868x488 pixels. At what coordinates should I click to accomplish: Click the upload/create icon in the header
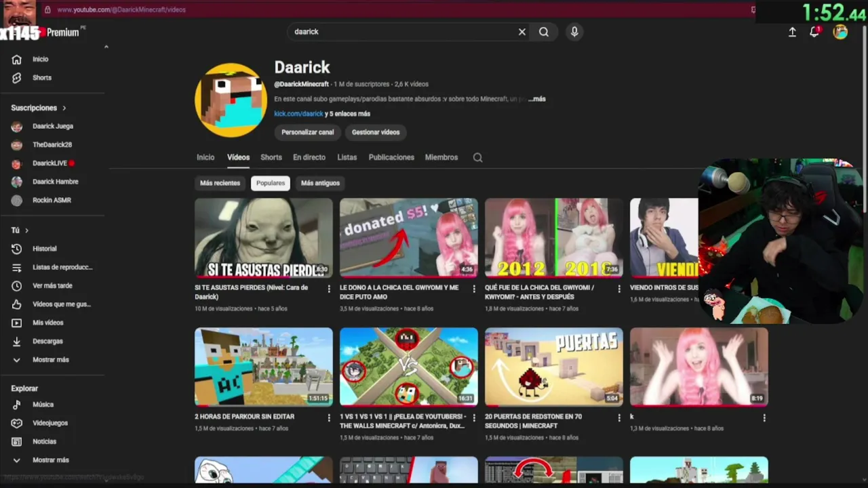(792, 32)
